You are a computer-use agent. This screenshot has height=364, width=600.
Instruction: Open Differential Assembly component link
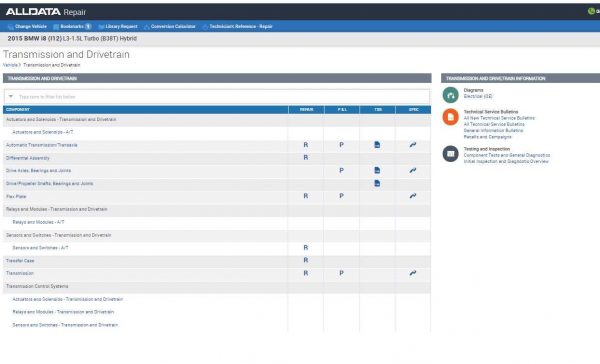click(x=28, y=158)
